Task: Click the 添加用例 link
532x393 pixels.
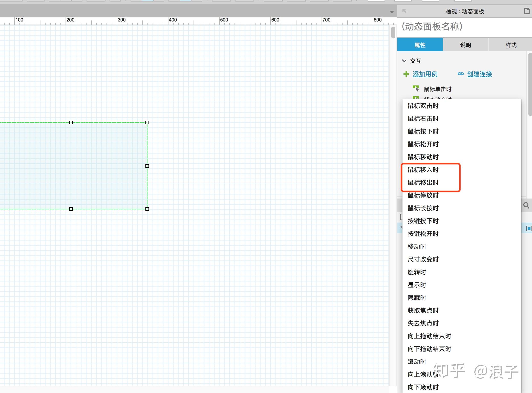Action: (425, 74)
